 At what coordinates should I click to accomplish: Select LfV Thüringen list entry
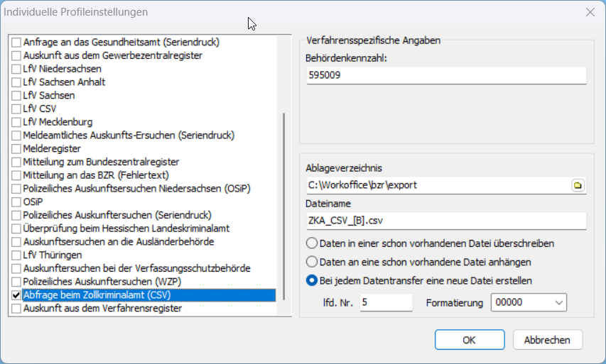click(x=53, y=255)
